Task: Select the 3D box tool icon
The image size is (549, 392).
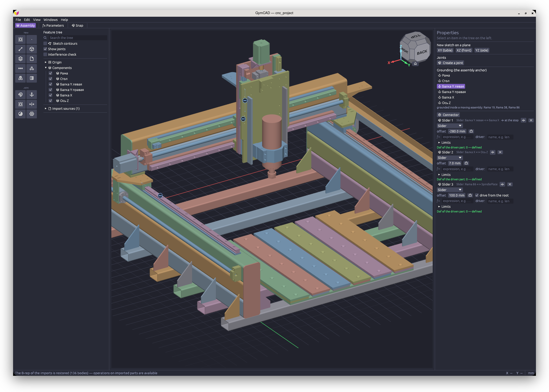Action: [32, 49]
